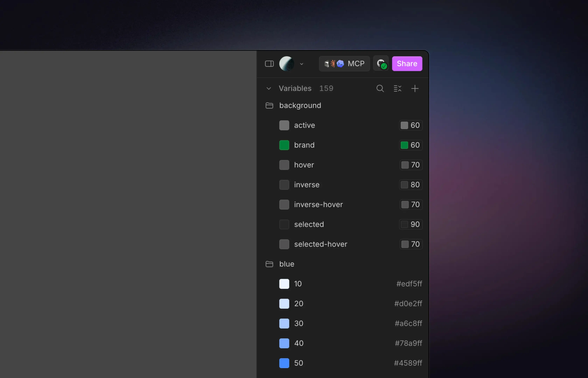Click the blue 20 color swatch
Image resolution: width=588 pixels, height=378 pixels.
284,304
